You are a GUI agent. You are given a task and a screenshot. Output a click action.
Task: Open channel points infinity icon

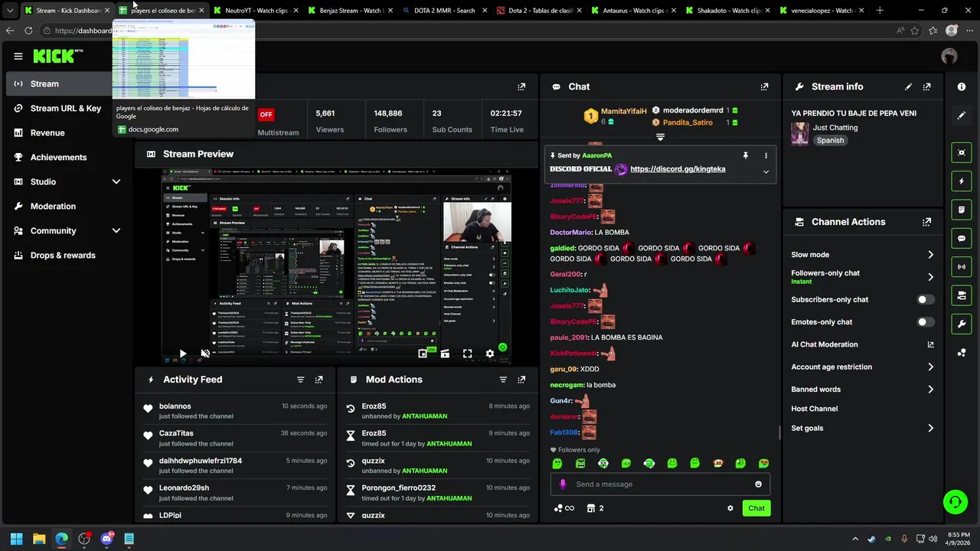click(x=564, y=508)
